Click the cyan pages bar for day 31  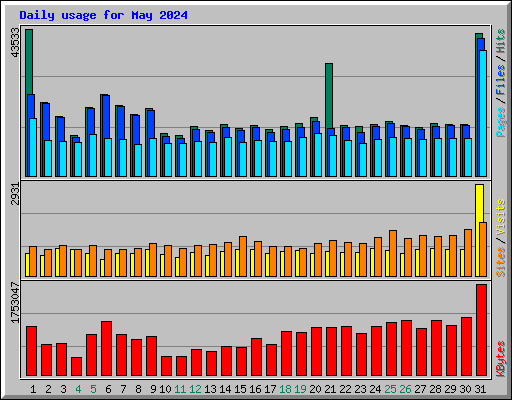(483, 113)
